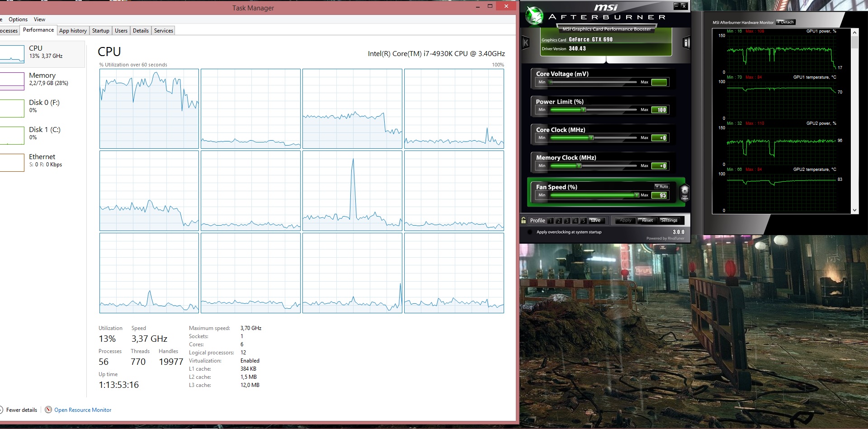
Task: Click the Power Limit slider handle
Action: pos(584,110)
